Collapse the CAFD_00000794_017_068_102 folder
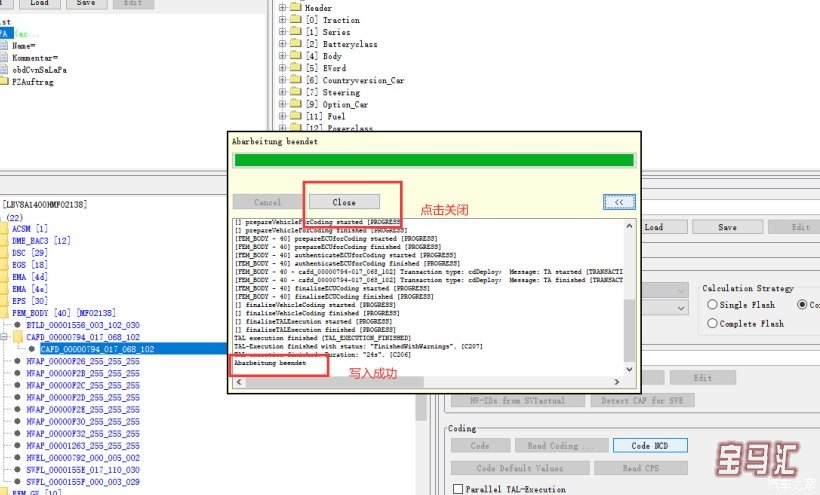 click(4, 337)
